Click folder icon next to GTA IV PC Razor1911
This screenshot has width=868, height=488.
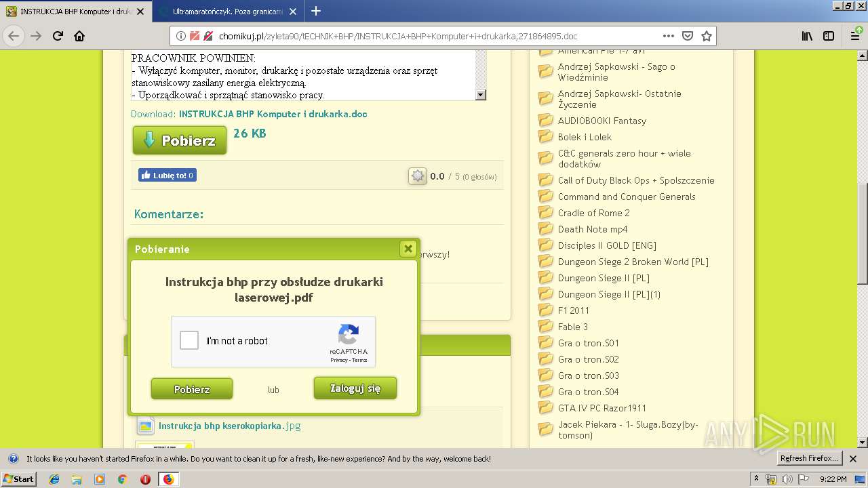pos(546,407)
